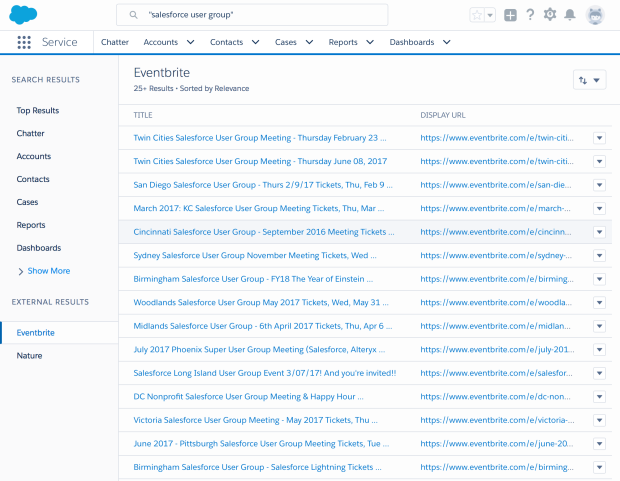Open Cincinnati September 2016 Meeting link
Screen dimensions: 620x481
point(264,232)
